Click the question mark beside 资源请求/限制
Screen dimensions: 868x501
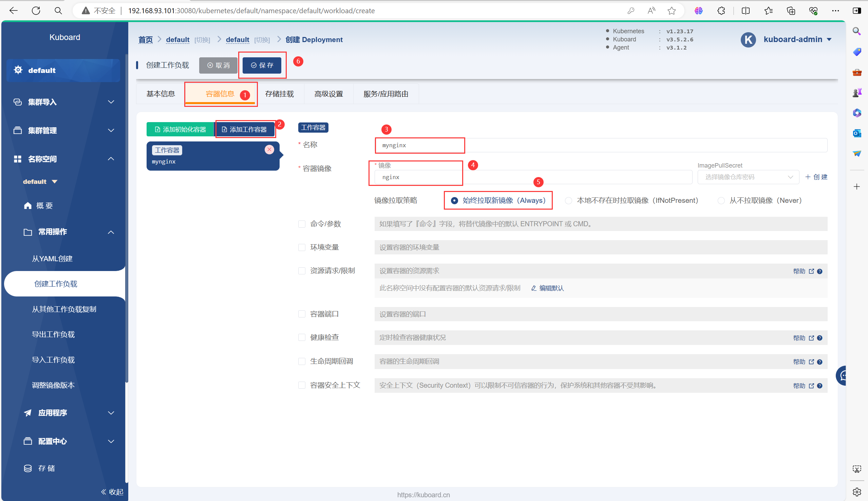pos(819,271)
